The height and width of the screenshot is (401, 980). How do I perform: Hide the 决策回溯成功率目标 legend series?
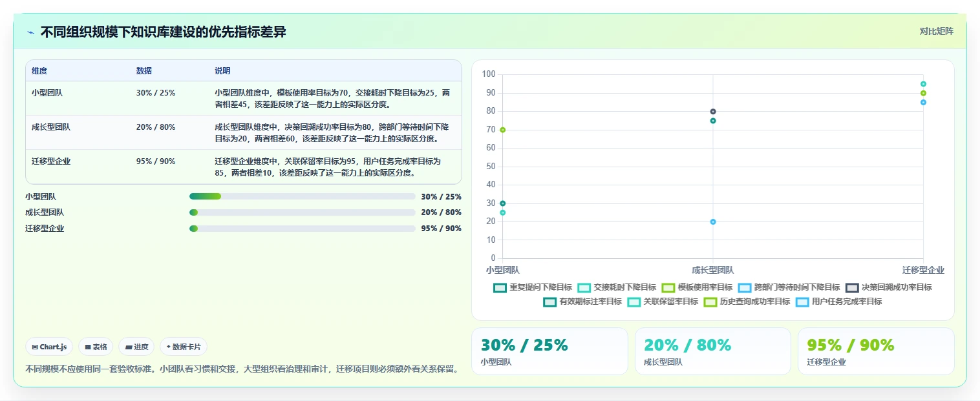tap(888, 287)
